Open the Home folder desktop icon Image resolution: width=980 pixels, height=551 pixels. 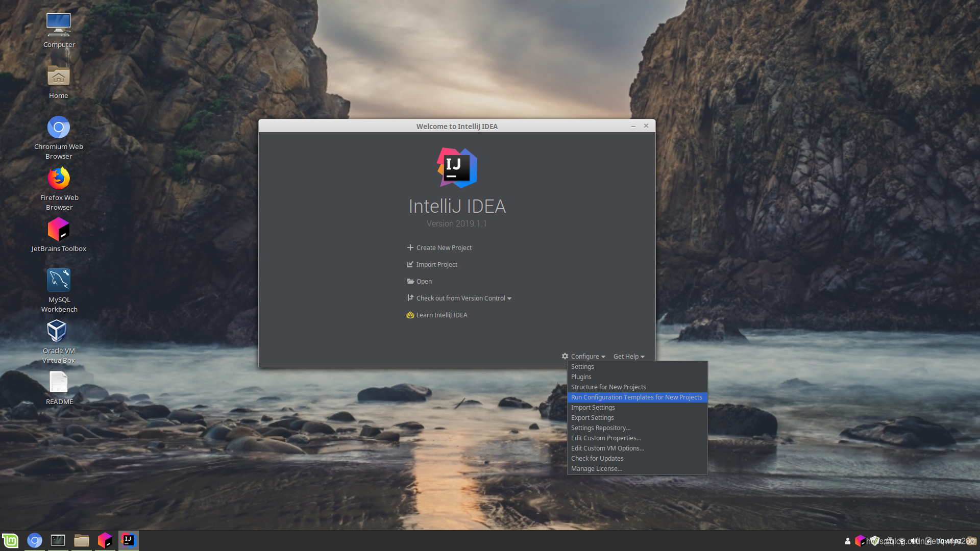point(59,82)
